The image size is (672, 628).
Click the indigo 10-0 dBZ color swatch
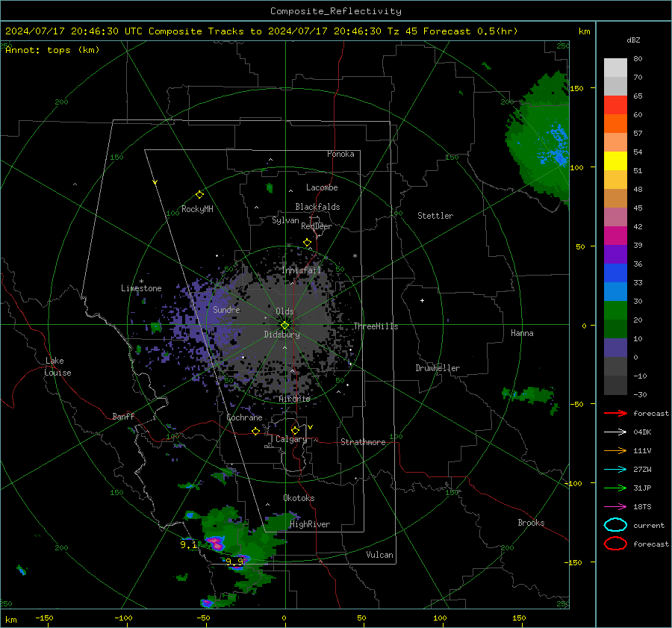click(x=615, y=348)
